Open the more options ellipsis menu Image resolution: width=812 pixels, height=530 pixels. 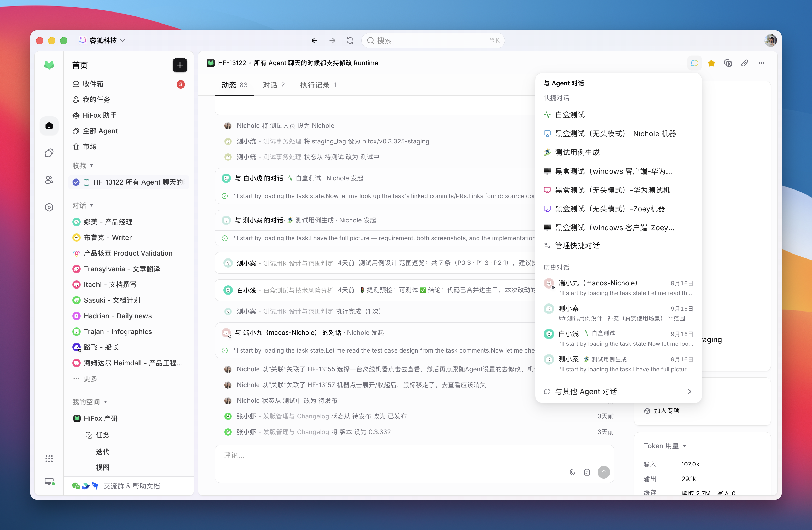click(761, 63)
